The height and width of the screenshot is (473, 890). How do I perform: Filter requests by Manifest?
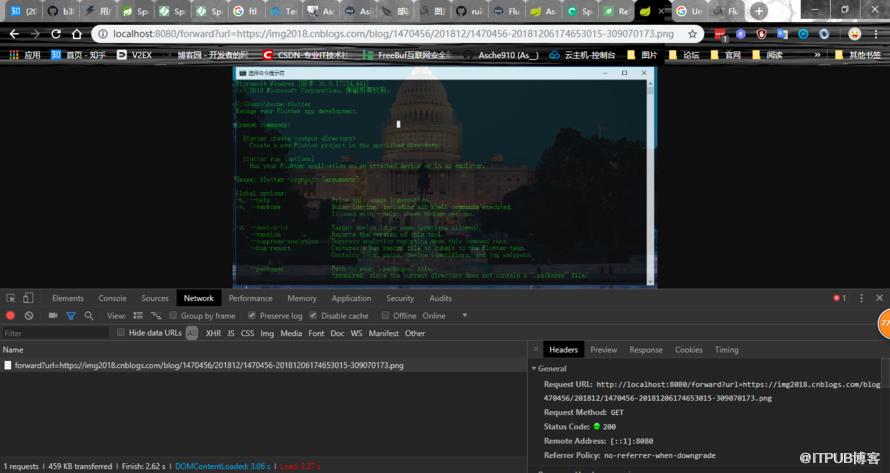[384, 333]
